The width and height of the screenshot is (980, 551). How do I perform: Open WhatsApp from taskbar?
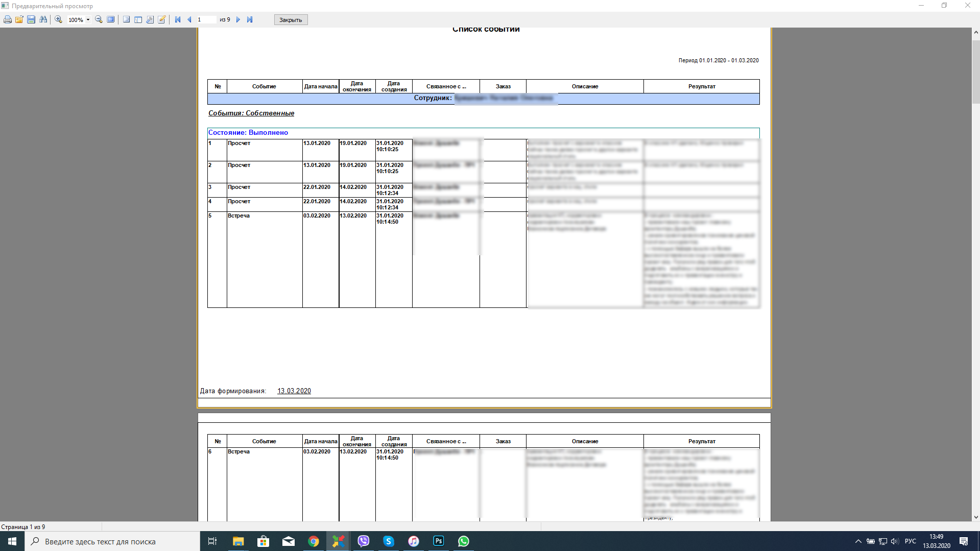click(464, 541)
